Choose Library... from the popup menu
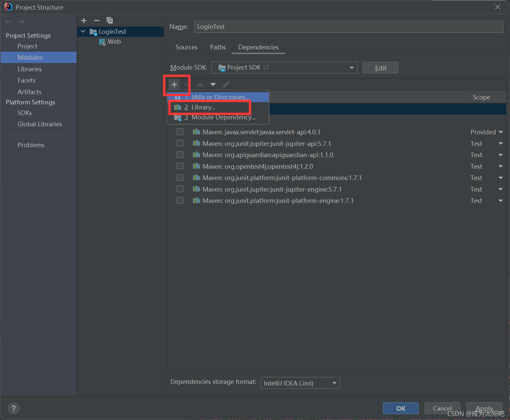The width and height of the screenshot is (510, 420). pos(218,107)
